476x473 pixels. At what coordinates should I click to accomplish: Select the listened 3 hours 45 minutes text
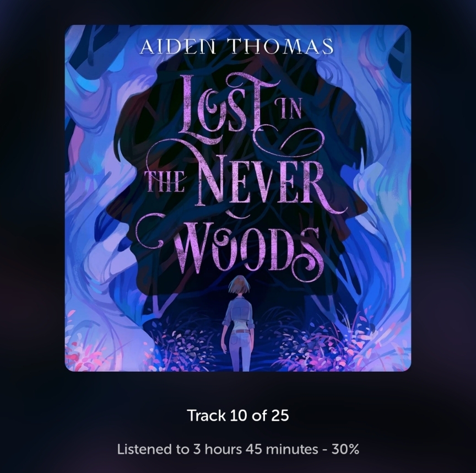pyautogui.click(x=218, y=449)
